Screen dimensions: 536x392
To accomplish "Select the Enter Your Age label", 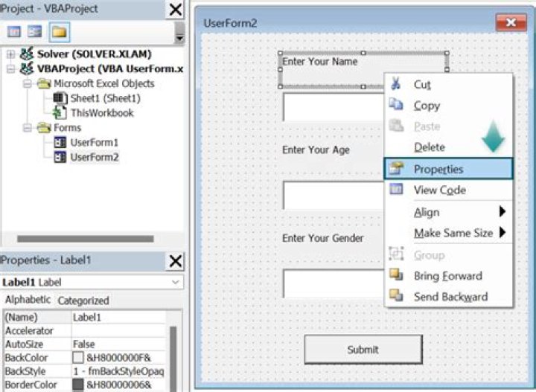I will (x=316, y=150).
